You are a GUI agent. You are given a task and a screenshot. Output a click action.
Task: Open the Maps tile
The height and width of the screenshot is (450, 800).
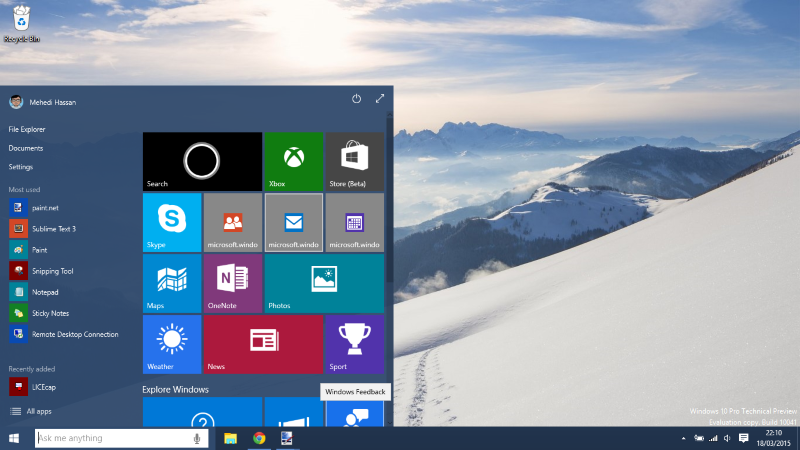172,283
